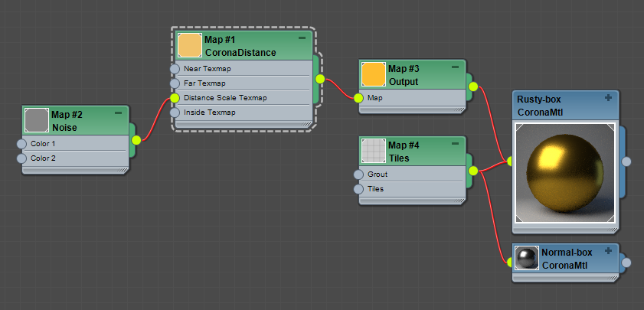The width and height of the screenshot is (644, 310).
Task: Collapse the Map #1 CoronaDistance node
Action: coord(302,38)
